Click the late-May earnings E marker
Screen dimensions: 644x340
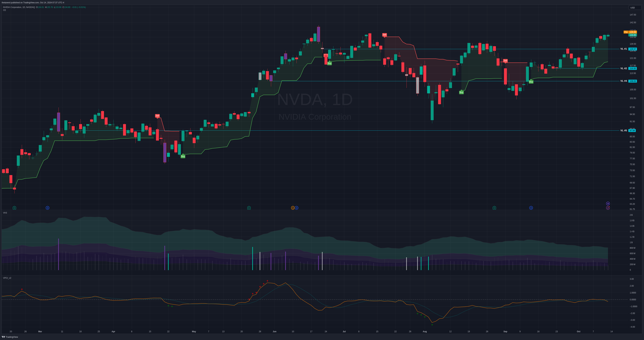249,208
